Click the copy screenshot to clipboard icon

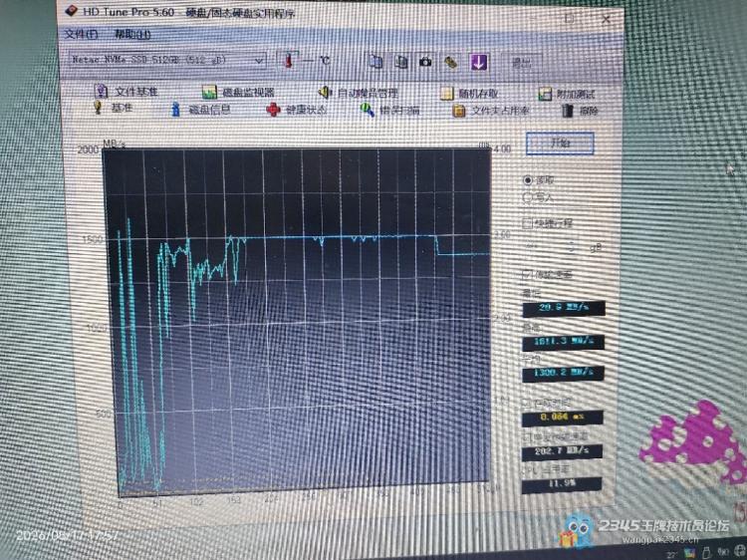tap(401, 62)
